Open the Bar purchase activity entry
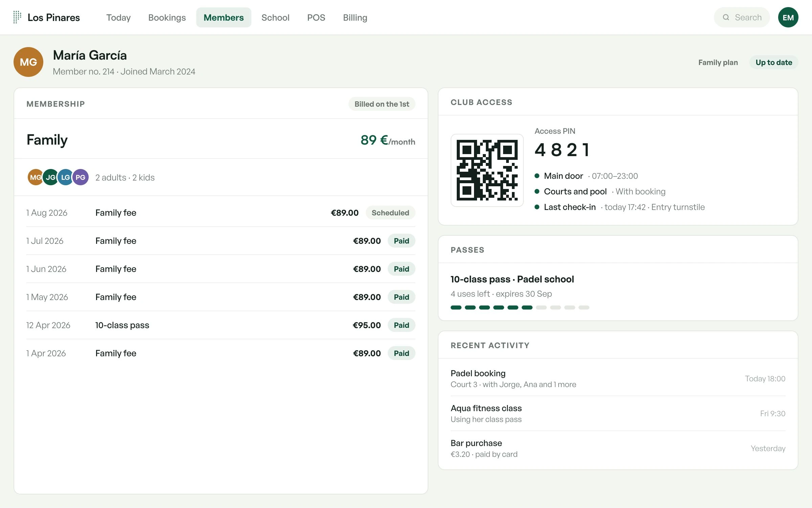 point(618,448)
